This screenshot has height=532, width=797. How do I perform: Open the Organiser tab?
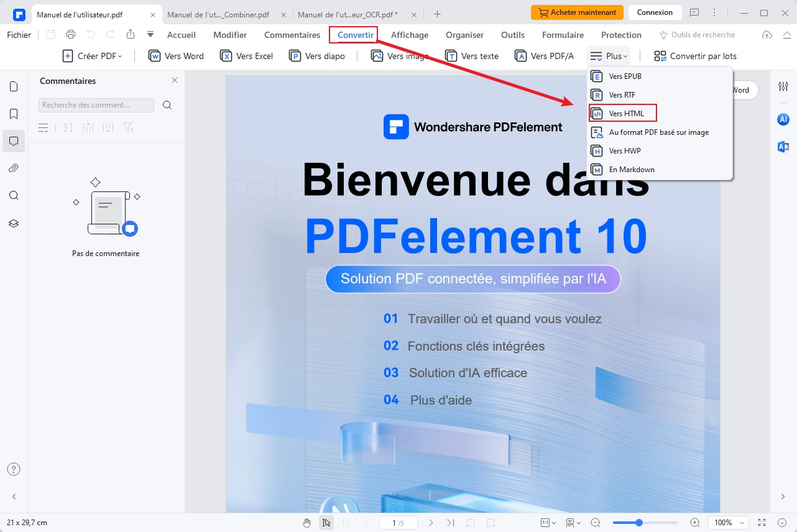tap(465, 35)
